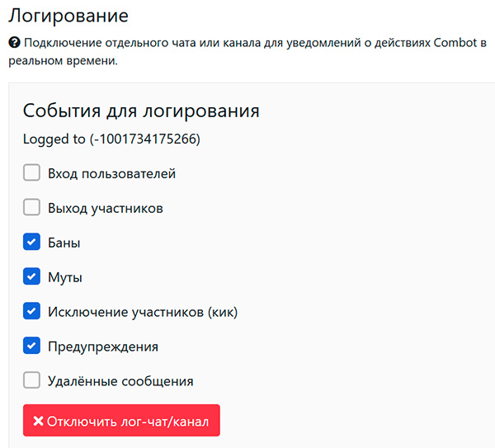The width and height of the screenshot is (495, 448).
Task: Click the "Исключение участников (кик)" label text
Action: [143, 312]
